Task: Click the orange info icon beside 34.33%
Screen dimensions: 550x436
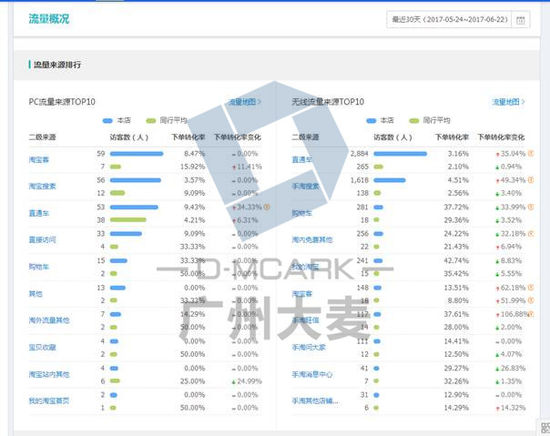Action: coord(267,207)
